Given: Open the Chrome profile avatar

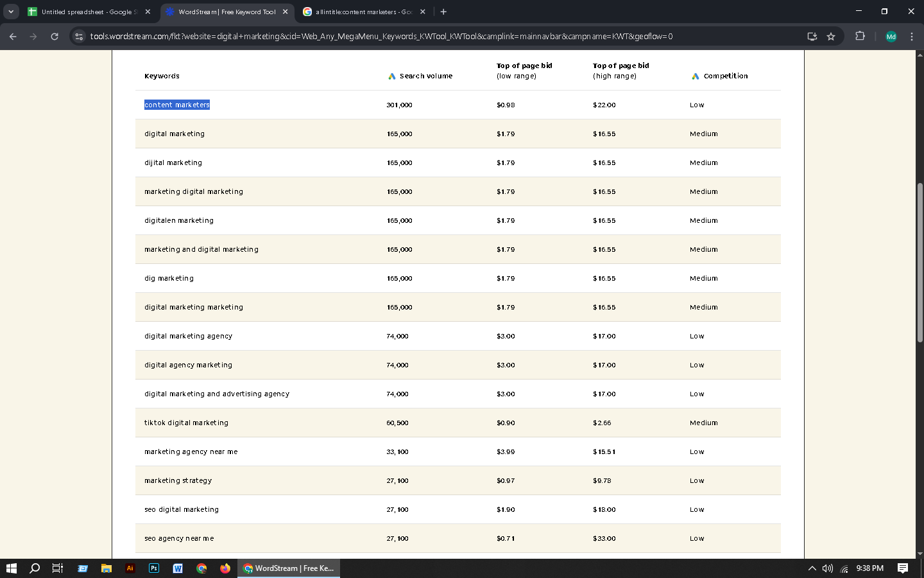Looking at the screenshot, I should 891,37.
